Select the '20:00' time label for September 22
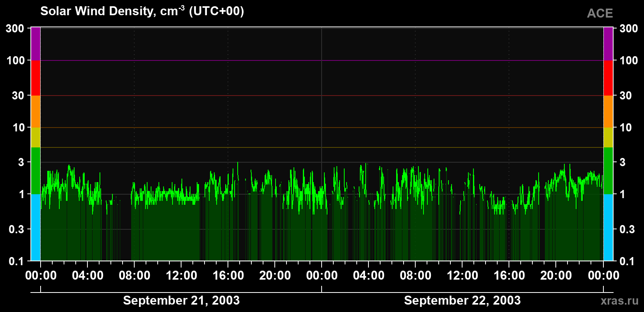644x312 pixels. (x=556, y=275)
